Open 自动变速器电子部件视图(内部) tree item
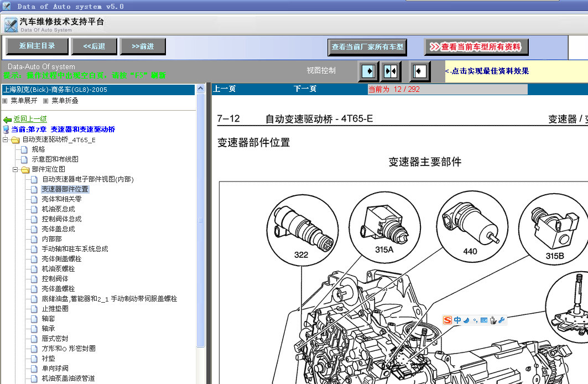The image size is (588, 384). click(88, 179)
